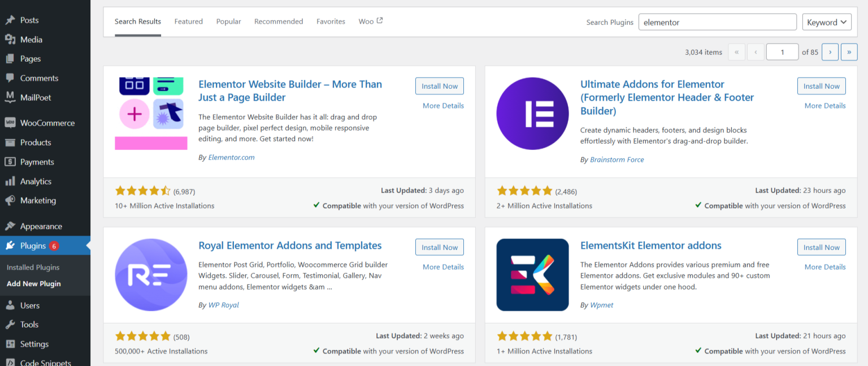
Task: Open the Media library from the sidebar
Action: coord(31,39)
